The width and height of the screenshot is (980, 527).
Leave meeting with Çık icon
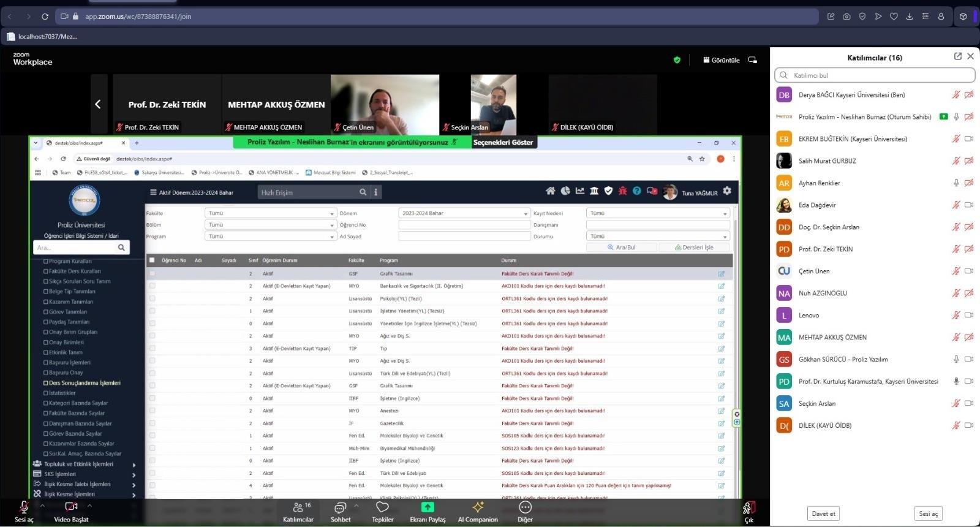[x=748, y=507]
